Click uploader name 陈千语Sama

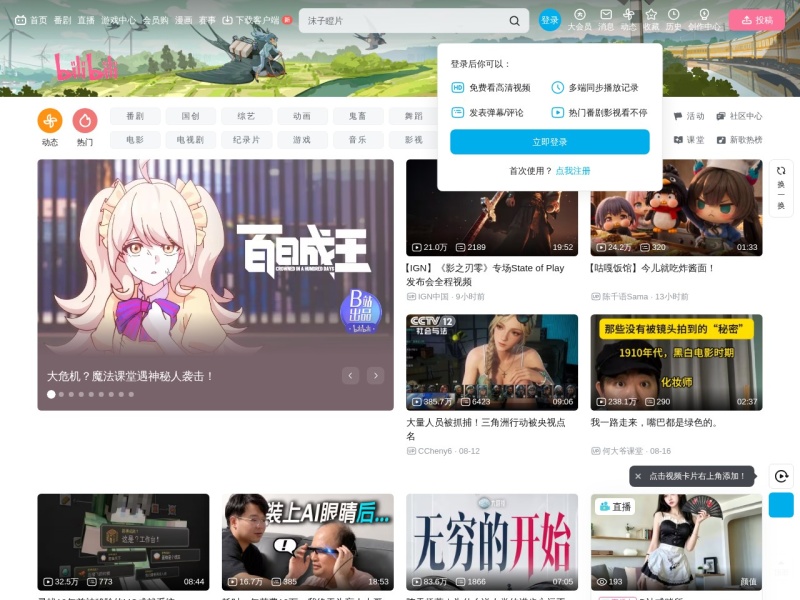pyautogui.click(x=625, y=296)
